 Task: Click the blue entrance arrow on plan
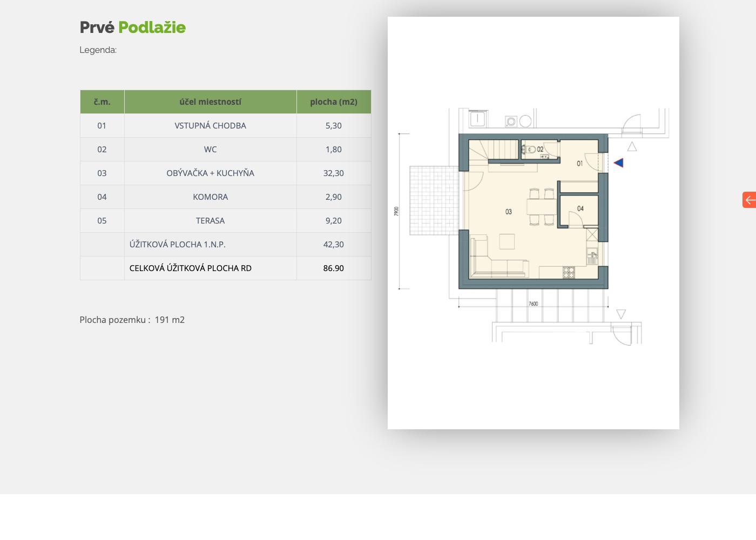(619, 163)
